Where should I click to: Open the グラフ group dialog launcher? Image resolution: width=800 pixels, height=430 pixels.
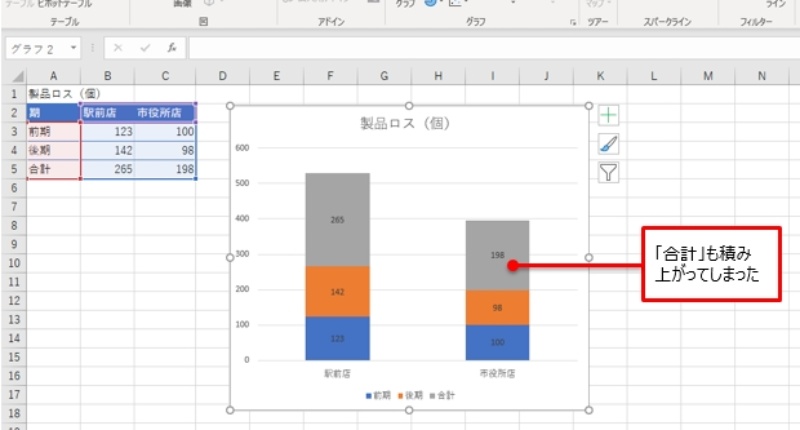click(573, 21)
